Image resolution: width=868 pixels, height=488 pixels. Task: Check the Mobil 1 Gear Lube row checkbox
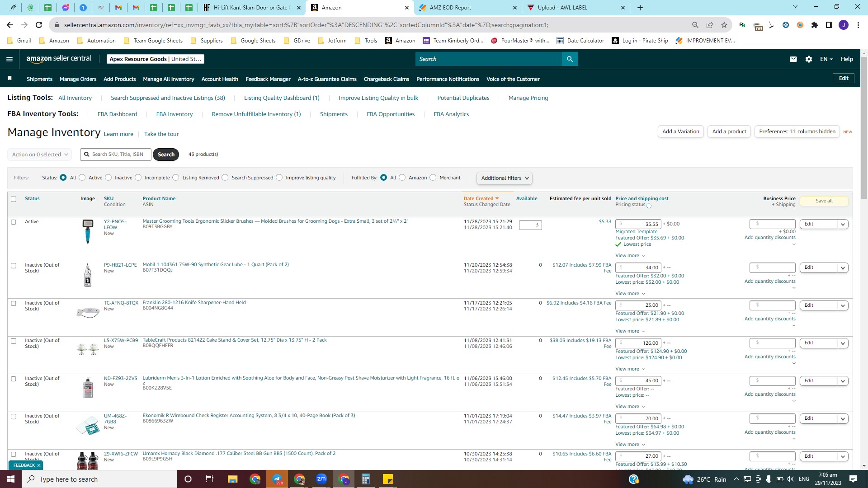14,266
